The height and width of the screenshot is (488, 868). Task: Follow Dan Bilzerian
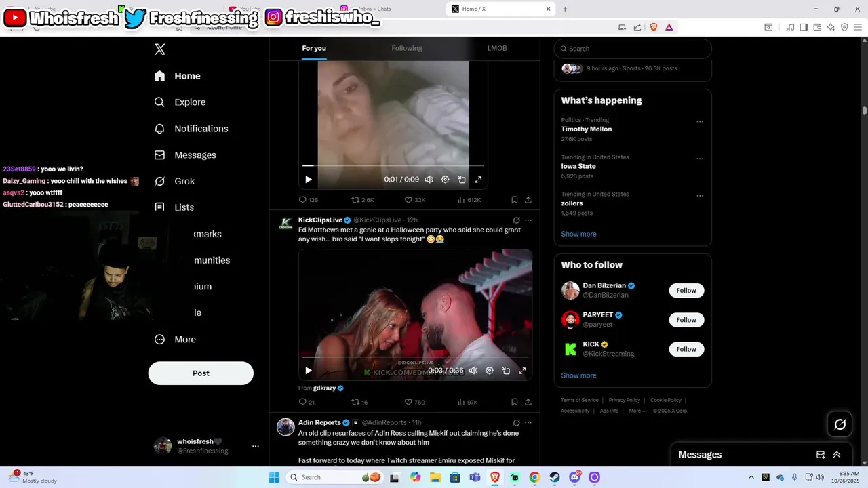[x=686, y=291]
